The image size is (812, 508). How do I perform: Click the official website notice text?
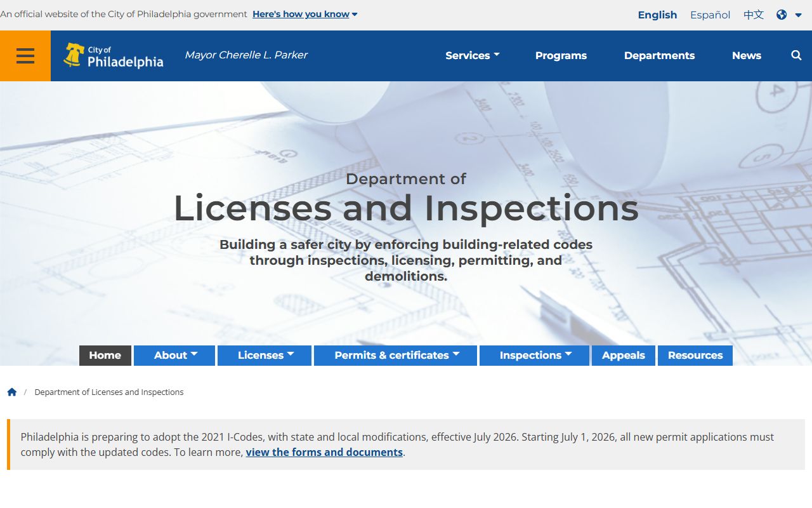[124, 14]
